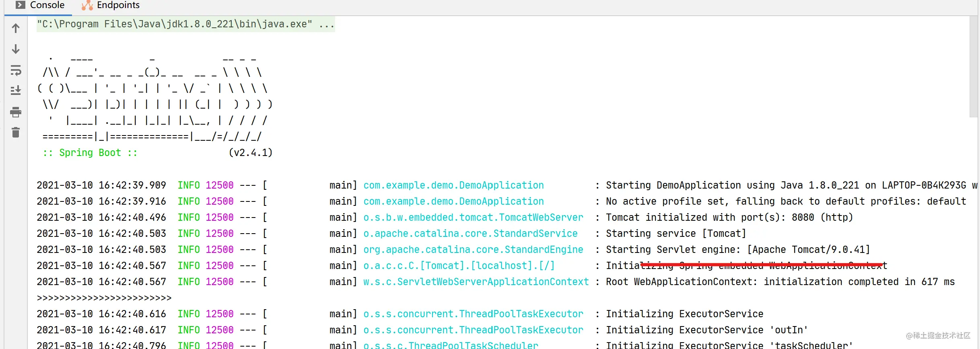Click o.apache.catalina.core.StandardService logger name

pyautogui.click(x=470, y=234)
